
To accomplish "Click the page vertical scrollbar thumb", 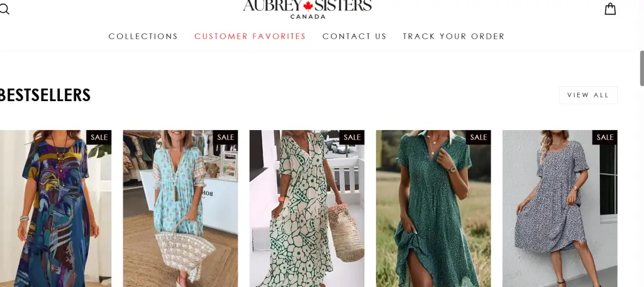I will click(642, 68).
